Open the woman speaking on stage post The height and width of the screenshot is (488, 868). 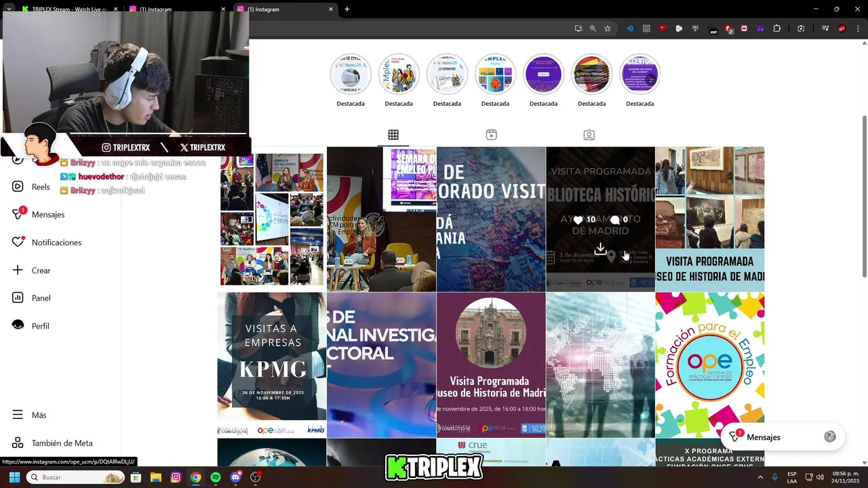[x=381, y=219]
